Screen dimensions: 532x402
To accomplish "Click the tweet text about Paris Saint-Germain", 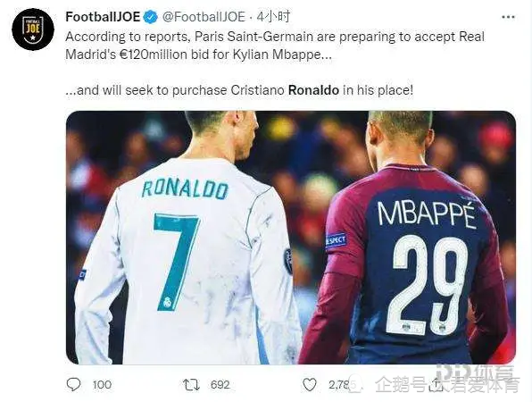I will 275,46.
